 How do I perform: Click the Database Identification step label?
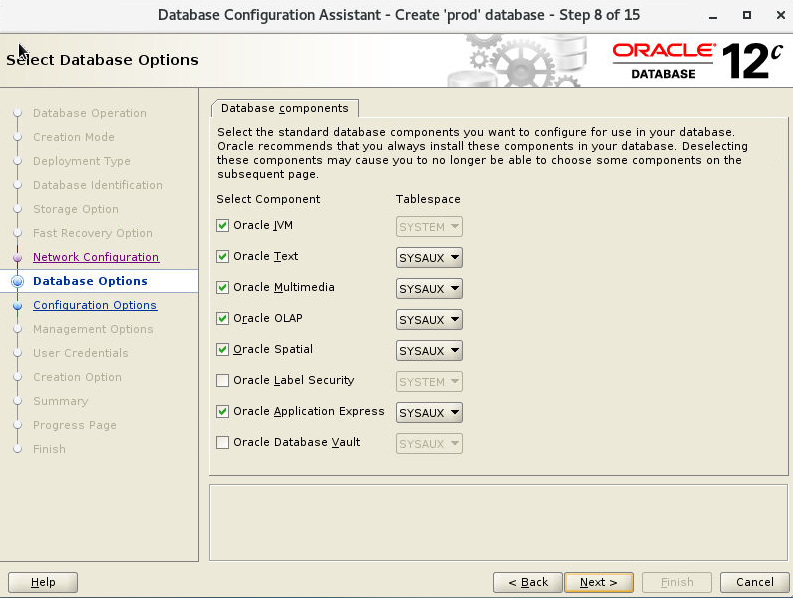(98, 185)
